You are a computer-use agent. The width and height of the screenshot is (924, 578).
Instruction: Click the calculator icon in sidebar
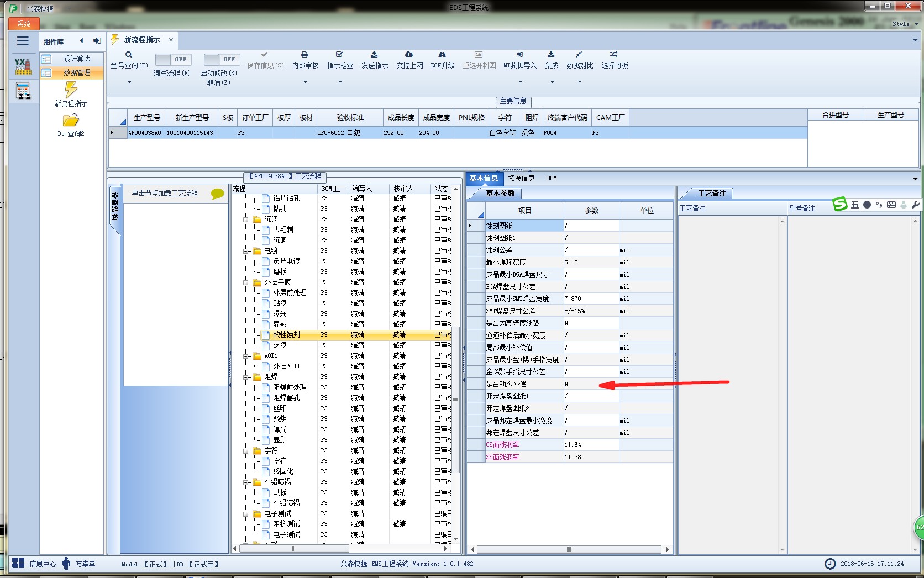tap(23, 91)
